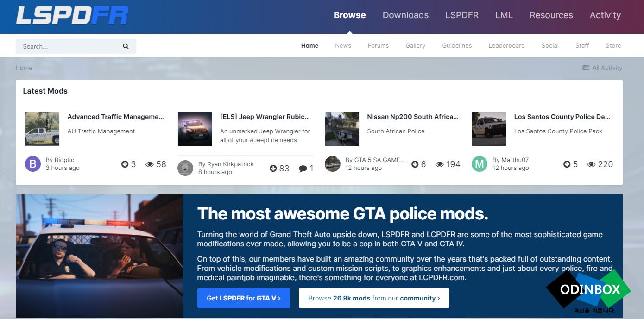644x319 pixels.
Task: Click the Latest Mods heading
Action: pos(45,91)
